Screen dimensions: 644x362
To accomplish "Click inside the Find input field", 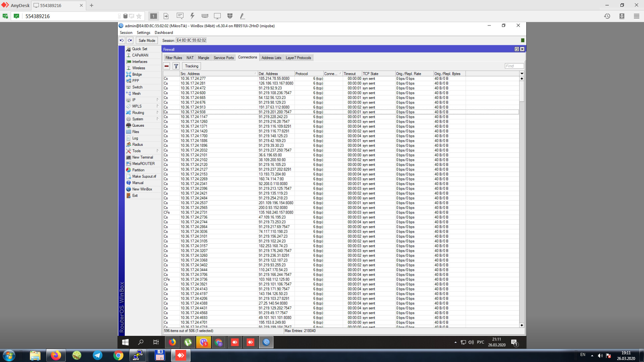I will [514, 66].
